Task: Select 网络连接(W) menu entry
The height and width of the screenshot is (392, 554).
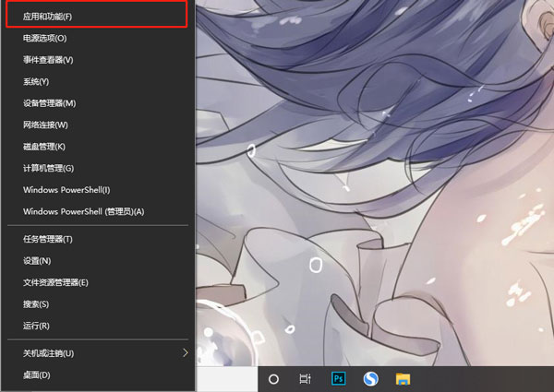Action: [x=45, y=125]
